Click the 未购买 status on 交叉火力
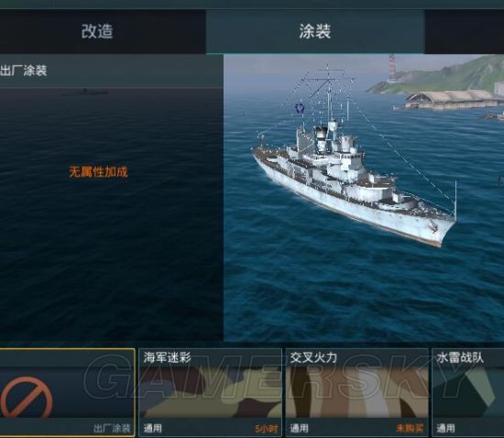The width and height of the screenshot is (504, 438). (410, 428)
